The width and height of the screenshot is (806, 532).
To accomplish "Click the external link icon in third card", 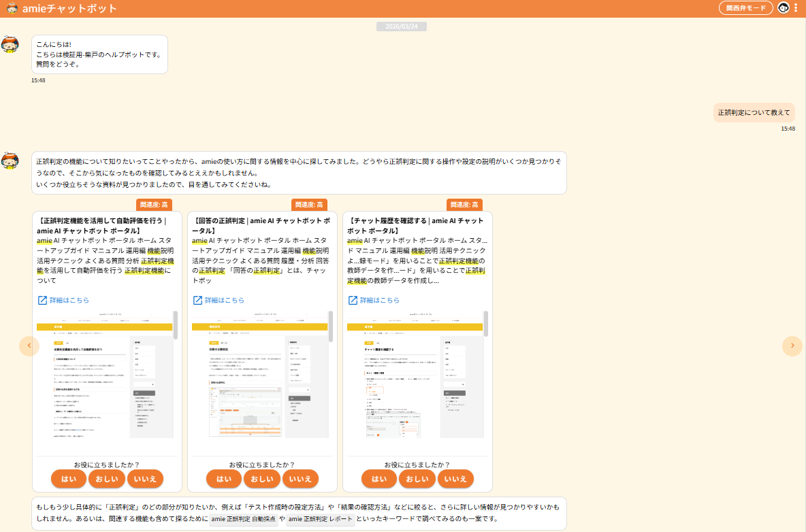I will pyautogui.click(x=353, y=300).
